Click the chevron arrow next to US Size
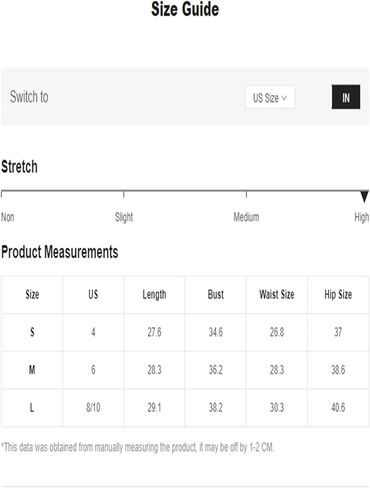 (284, 98)
